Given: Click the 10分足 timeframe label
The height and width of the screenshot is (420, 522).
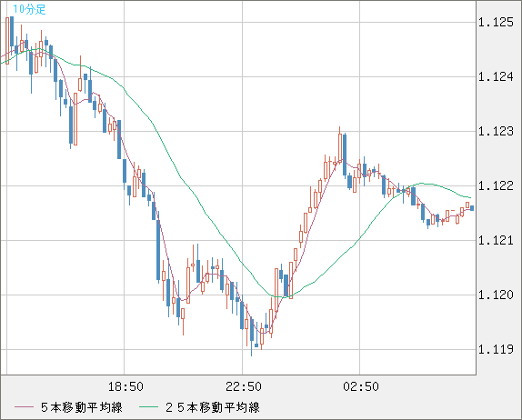Looking at the screenshot, I should [29, 9].
